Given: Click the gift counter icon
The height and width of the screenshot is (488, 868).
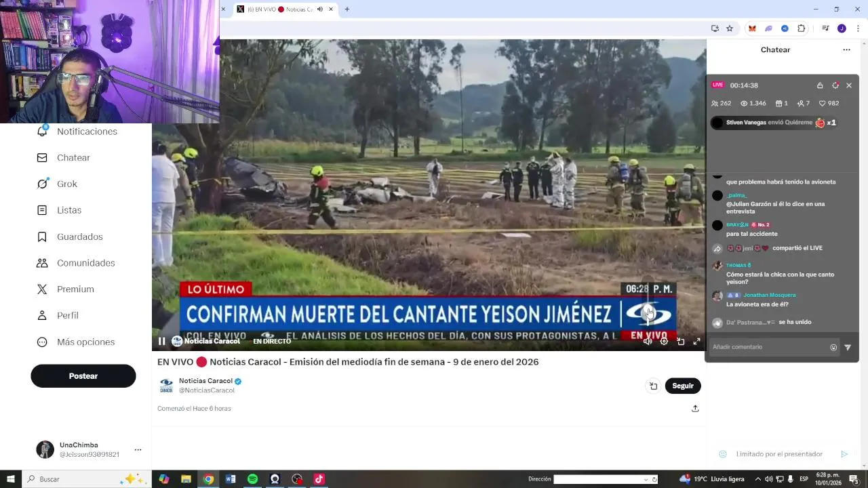Looking at the screenshot, I should click(x=778, y=104).
